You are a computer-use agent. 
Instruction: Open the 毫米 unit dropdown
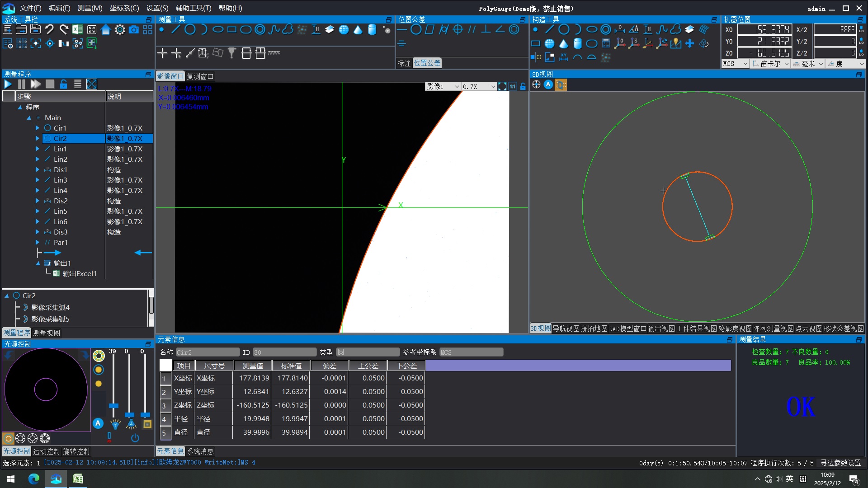(808, 64)
